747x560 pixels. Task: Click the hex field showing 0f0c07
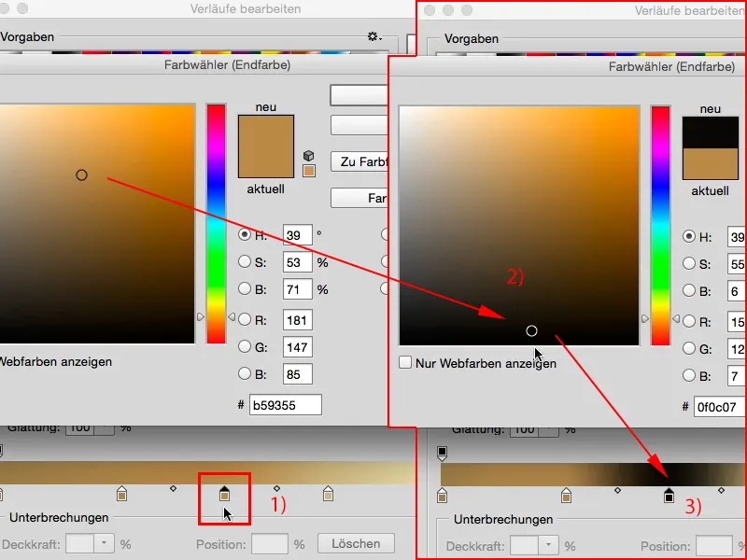pos(719,407)
